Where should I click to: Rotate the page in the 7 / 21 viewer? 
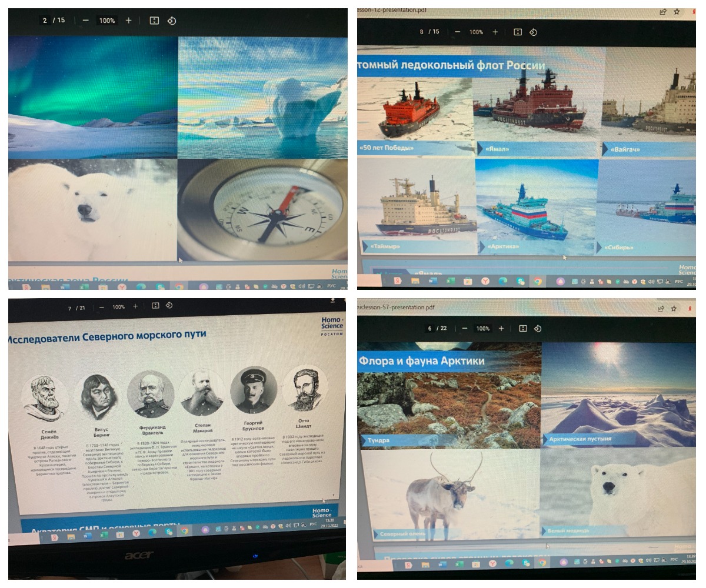(169, 306)
